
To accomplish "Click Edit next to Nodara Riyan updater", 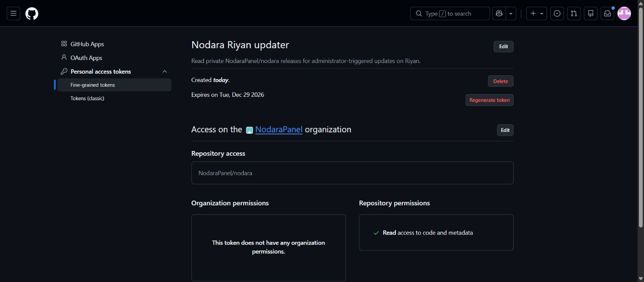I will pyautogui.click(x=503, y=47).
